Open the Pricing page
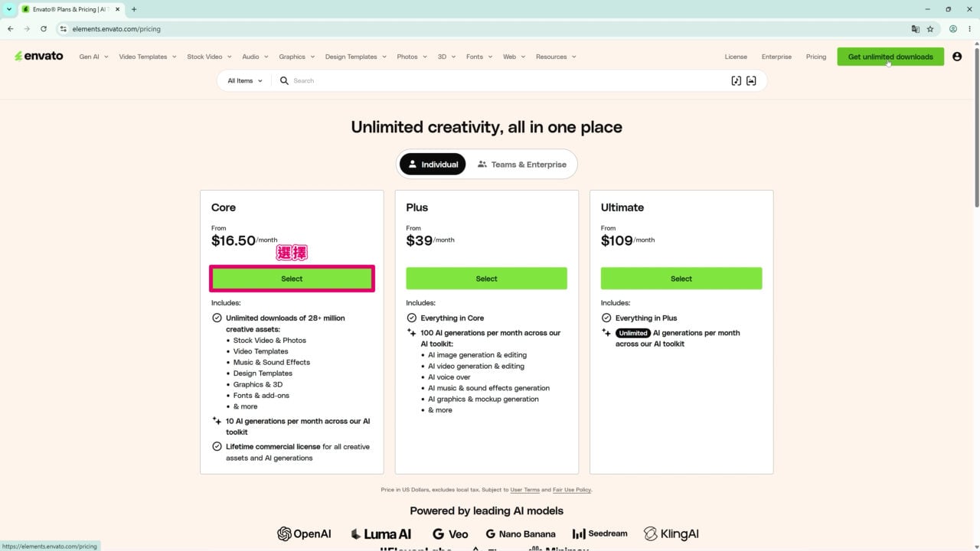This screenshot has height=551, width=980. click(816, 57)
